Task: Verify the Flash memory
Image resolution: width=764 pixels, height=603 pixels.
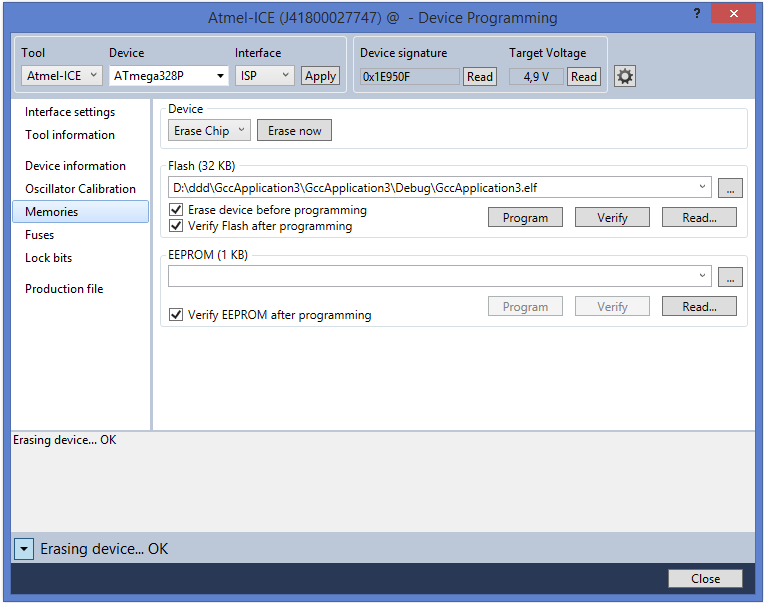Action: coord(612,217)
